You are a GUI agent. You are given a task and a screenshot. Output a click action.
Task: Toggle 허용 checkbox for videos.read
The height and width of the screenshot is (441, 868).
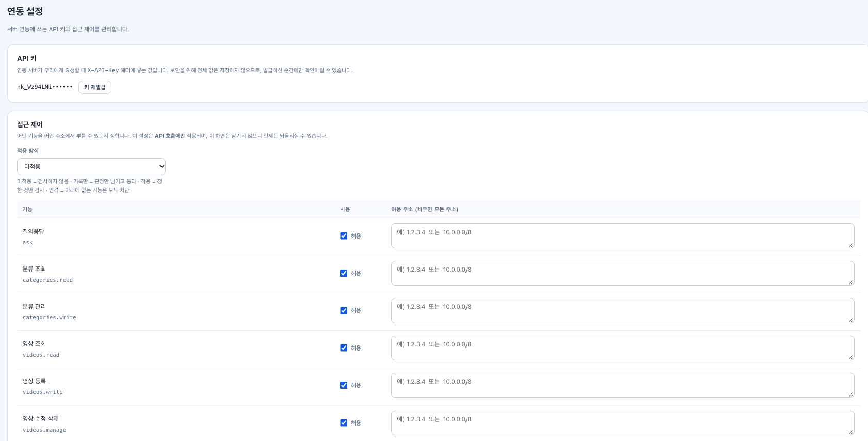344,348
